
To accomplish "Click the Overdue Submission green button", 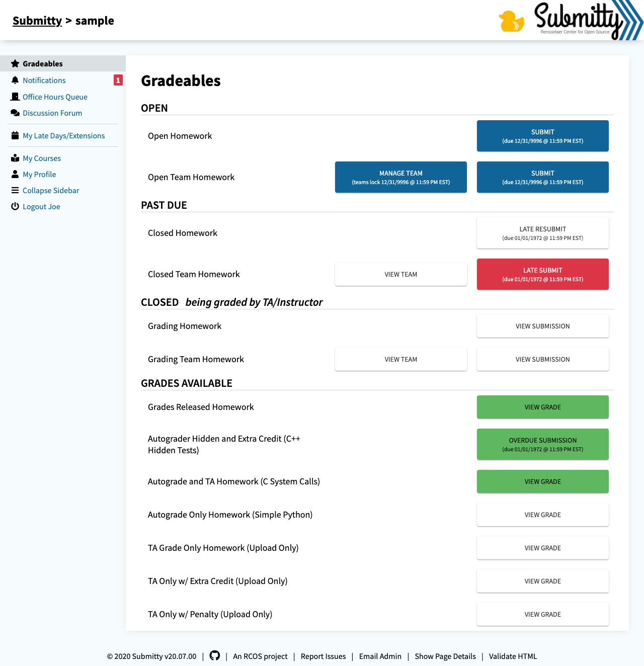I will point(543,444).
